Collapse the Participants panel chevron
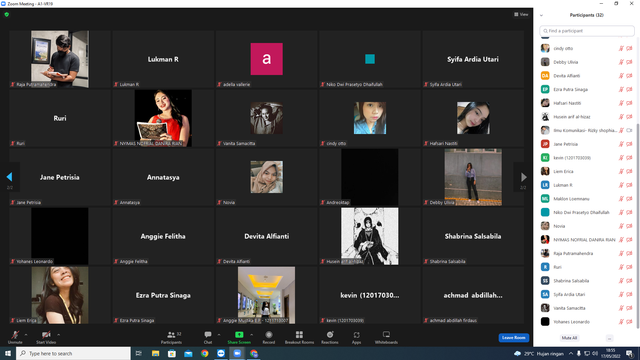 click(541, 15)
